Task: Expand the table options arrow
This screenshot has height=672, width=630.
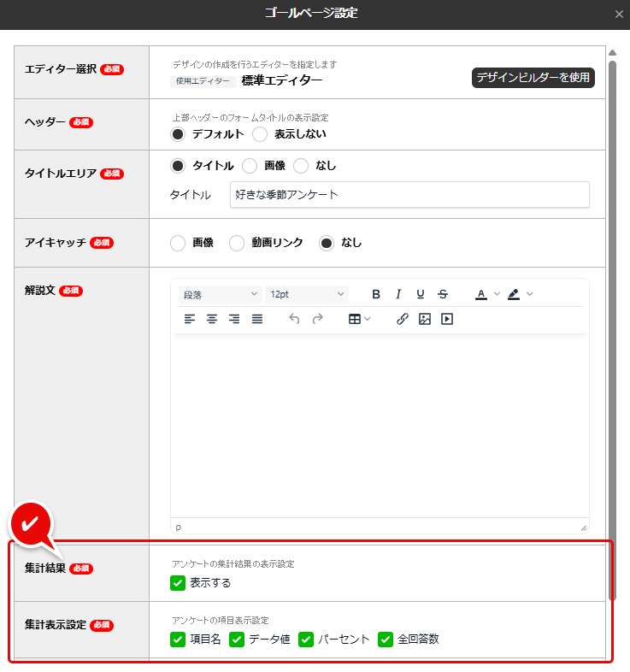Action: coord(368,319)
